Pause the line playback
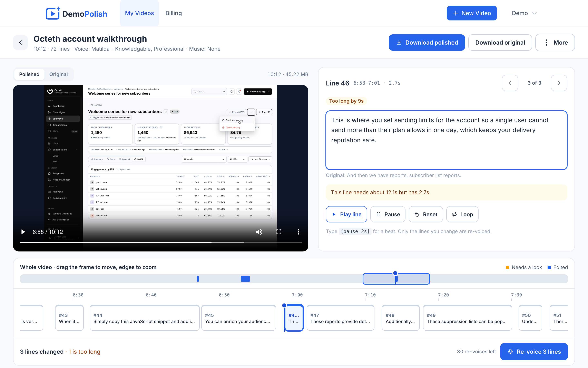The image size is (588, 368). click(x=388, y=214)
